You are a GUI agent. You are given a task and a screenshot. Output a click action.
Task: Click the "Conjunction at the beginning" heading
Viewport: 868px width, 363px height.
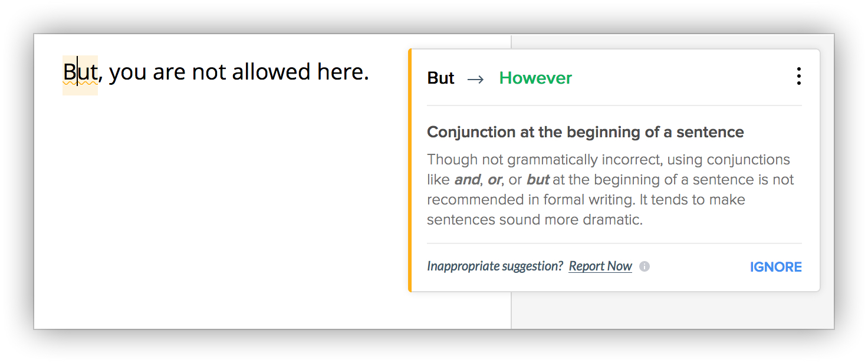coord(585,132)
